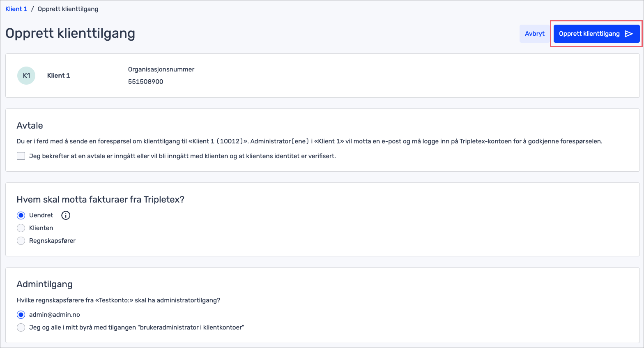Choose the 'Jeg og alle i mitt byrå' option
Viewport: 644px width, 348px height.
tap(21, 327)
